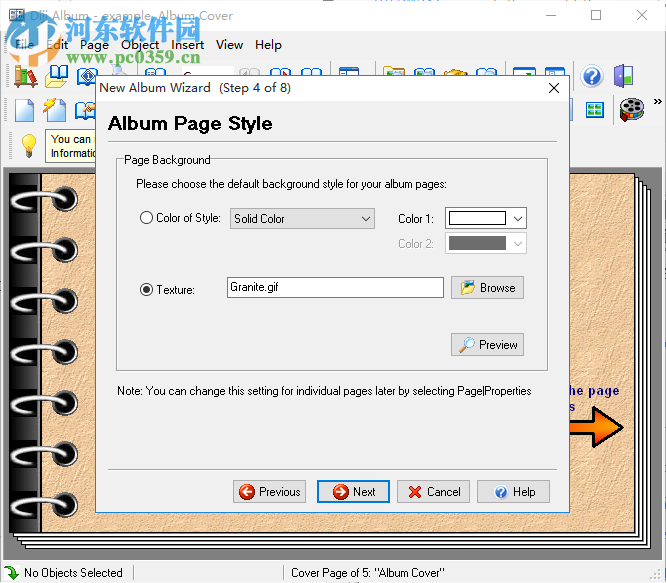Open the View menu
This screenshot has width=666, height=583.
229,45
